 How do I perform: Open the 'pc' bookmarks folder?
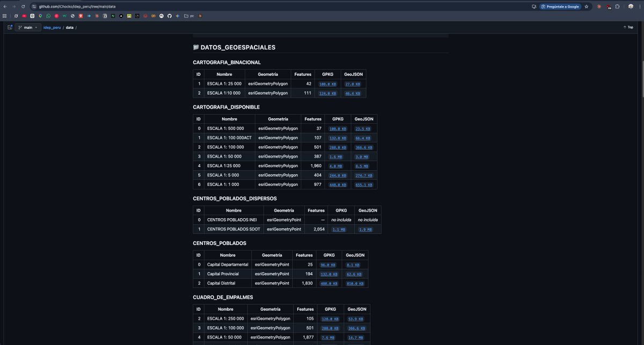tap(188, 16)
